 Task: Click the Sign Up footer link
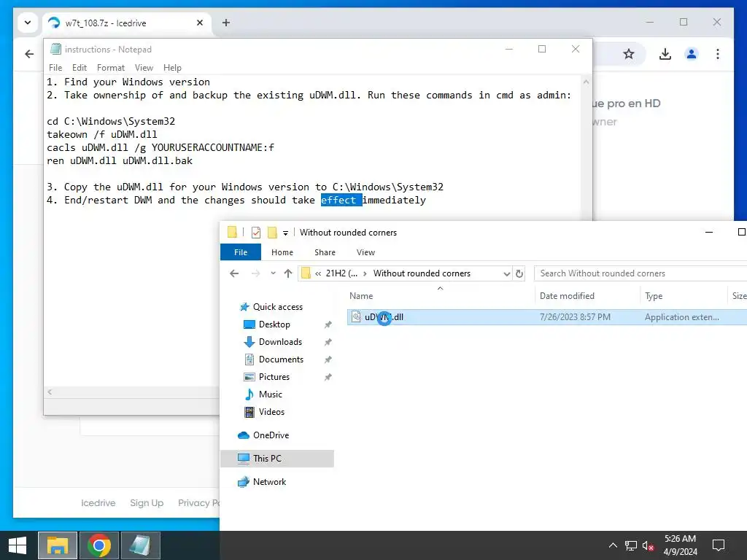click(147, 503)
